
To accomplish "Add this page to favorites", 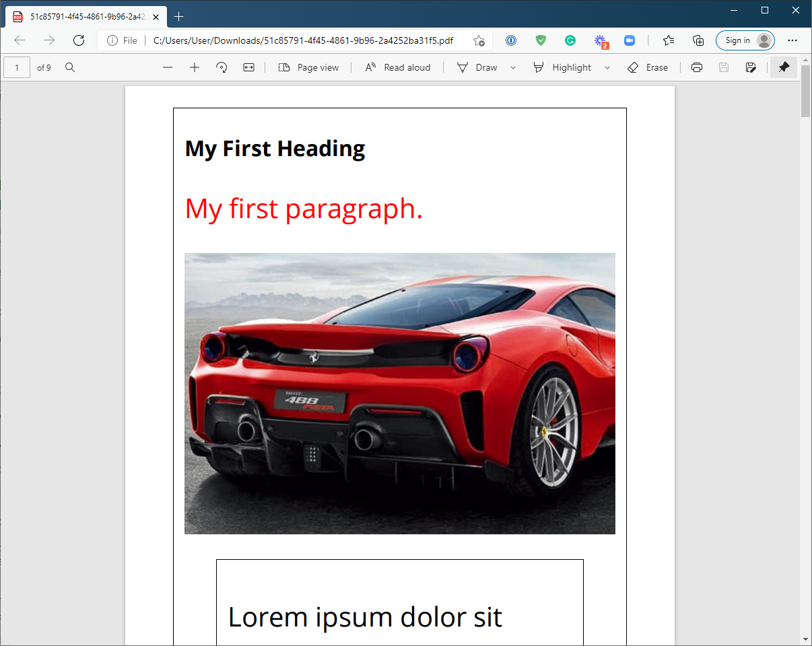I will click(479, 40).
